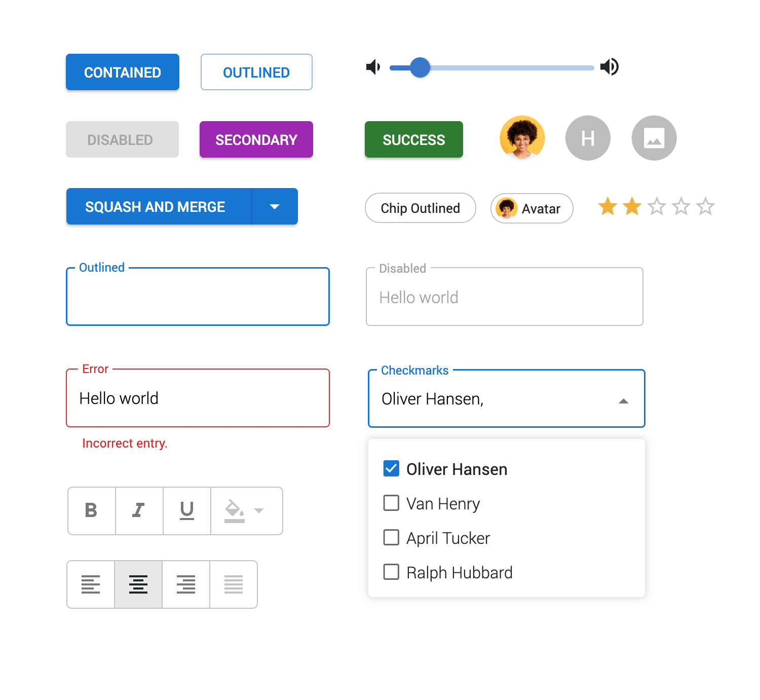Screen dimensions: 760x700
Task: Uncheck the Oliver Hansen checkbox
Action: point(391,468)
